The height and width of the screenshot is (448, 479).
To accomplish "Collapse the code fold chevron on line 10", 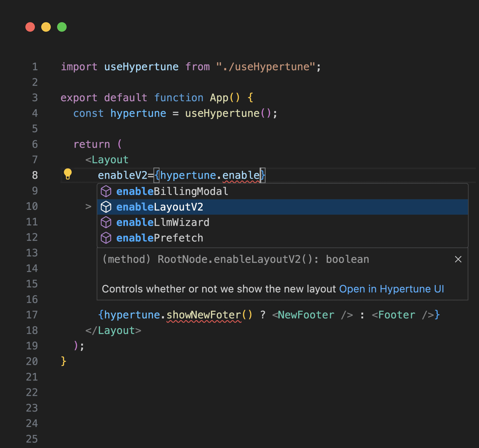I will [88, 206].
